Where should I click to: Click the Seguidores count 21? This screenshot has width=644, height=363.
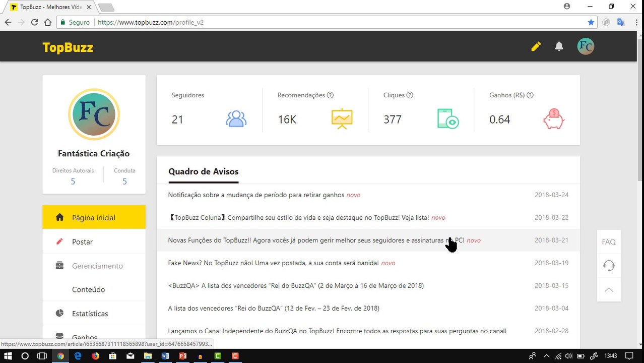coord(177,119)
